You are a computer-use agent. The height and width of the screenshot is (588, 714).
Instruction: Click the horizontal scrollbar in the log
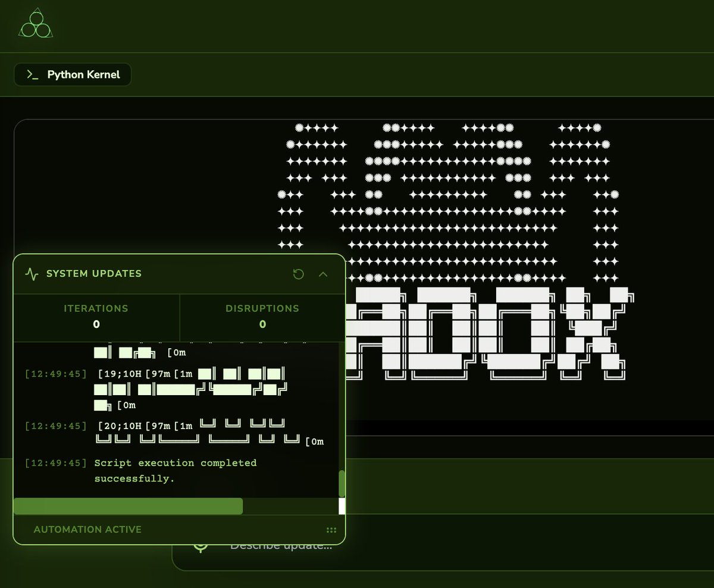pos(128,506)
